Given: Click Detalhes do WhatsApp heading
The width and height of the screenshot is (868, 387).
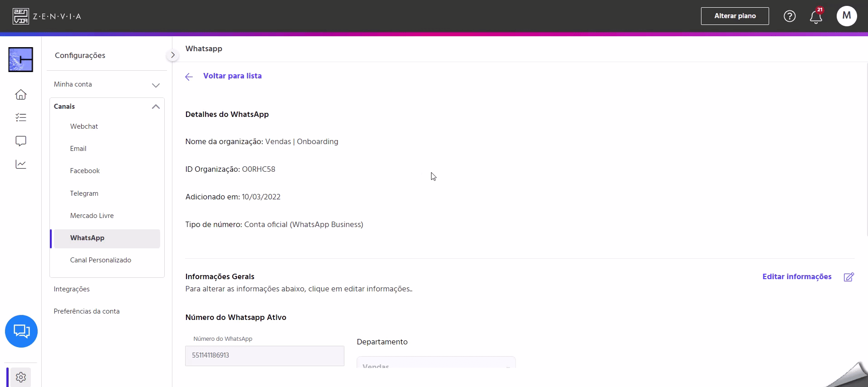Looking at the screenshot, I should (x=227, y=115).
